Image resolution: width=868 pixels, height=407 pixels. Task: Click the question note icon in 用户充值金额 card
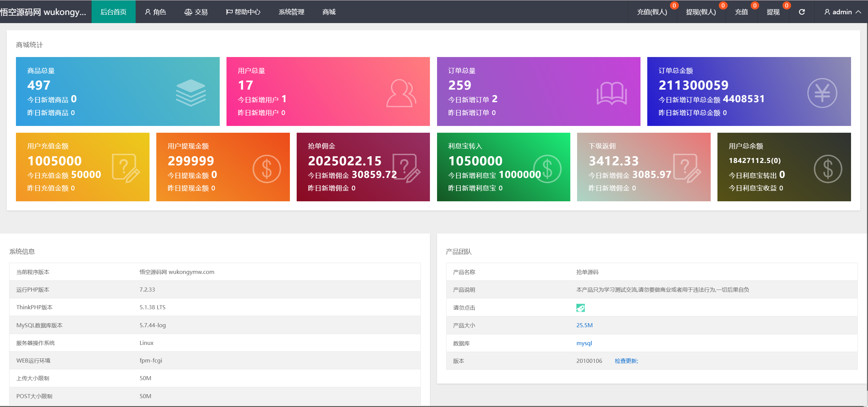click(x=125, y=168)
